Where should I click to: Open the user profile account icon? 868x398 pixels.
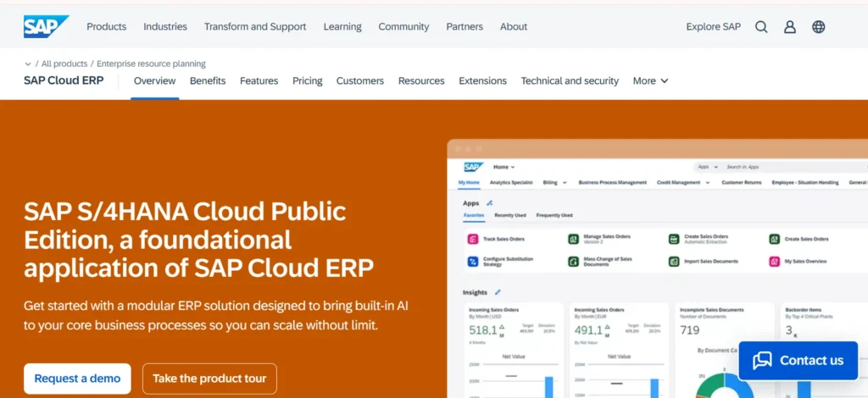[x=790, y=26]
